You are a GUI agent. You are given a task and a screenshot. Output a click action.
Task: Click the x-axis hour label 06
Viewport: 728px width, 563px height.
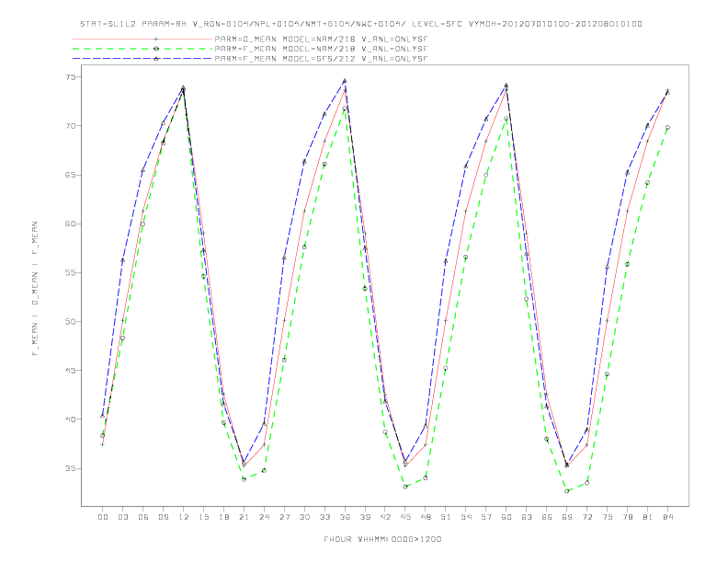pyautogui.click(x=143, y=517)
